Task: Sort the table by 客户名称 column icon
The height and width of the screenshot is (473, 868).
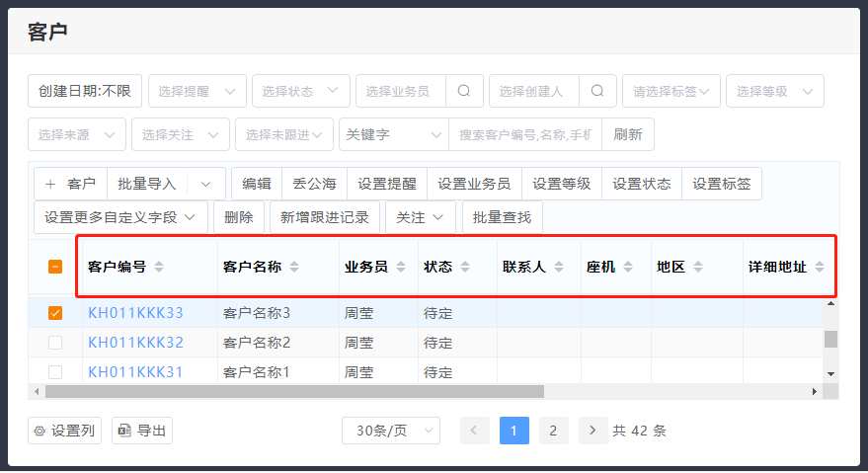Action: 294,267
